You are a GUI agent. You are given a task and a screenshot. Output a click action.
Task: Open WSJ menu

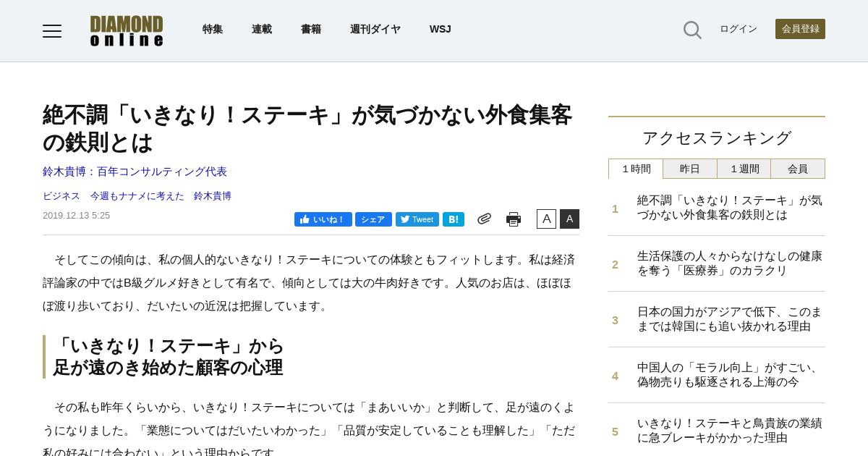440,30
